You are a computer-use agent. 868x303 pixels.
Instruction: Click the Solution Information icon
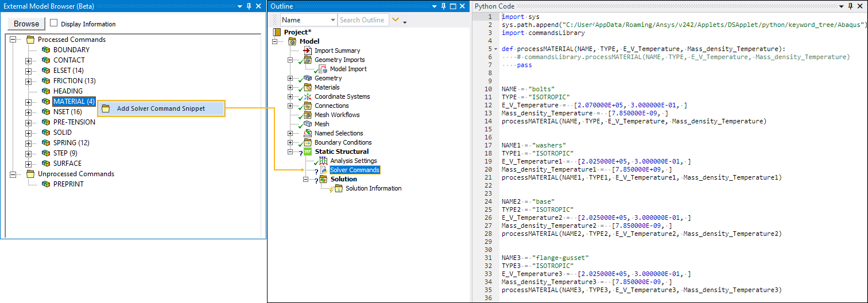pyautogui.click(x=338, y=189)
